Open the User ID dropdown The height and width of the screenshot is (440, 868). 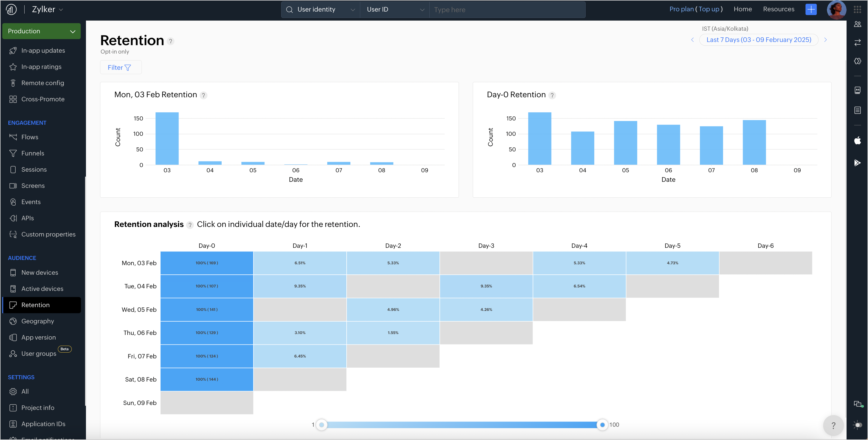coord(395,10)
